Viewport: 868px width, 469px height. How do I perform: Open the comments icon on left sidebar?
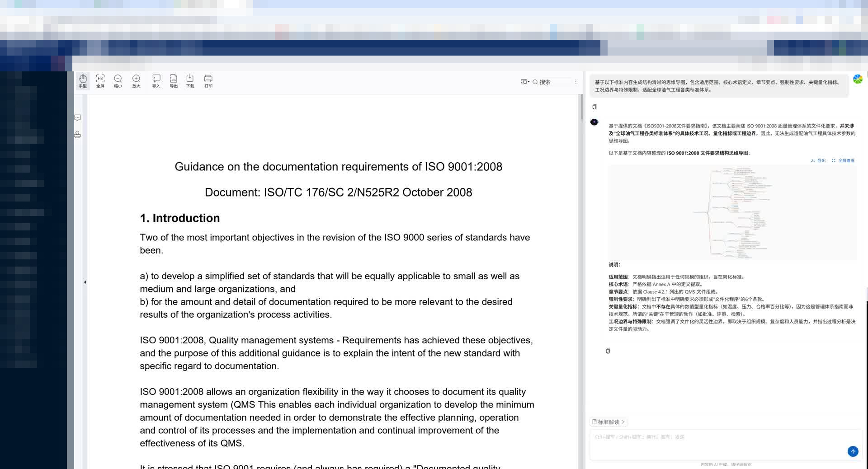point(77,118)
